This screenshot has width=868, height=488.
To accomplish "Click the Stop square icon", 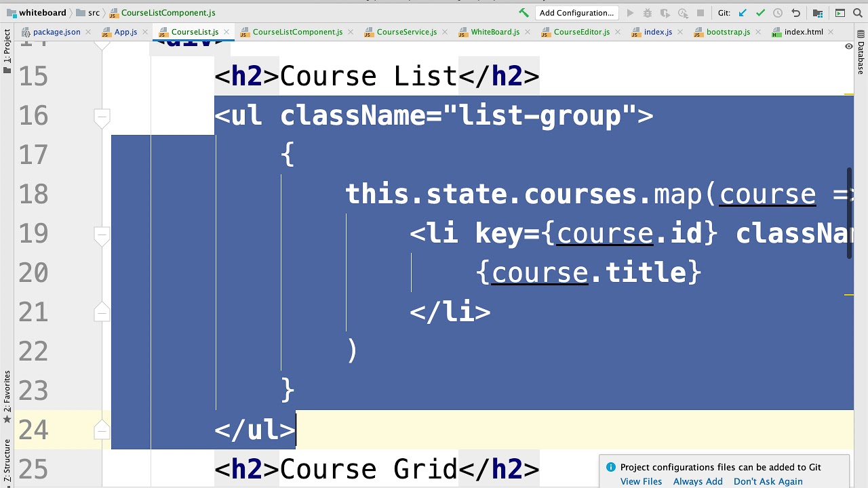I will pos(701,13).
